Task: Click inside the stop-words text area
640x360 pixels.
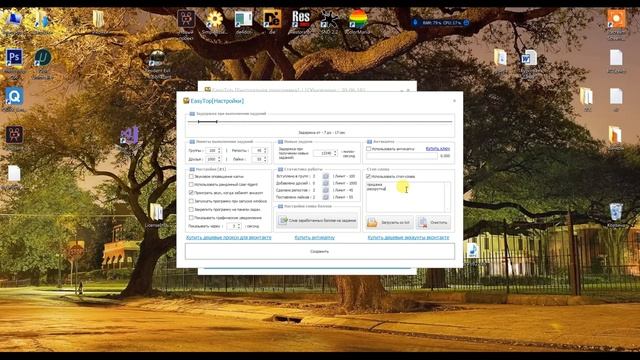Action: click(405, 197)
